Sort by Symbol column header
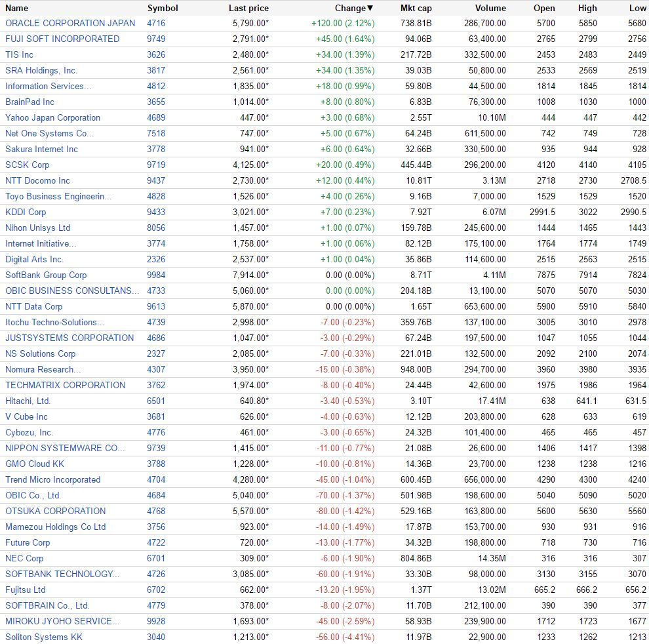This screenshot has height=644, width=649. pos(163,8)
